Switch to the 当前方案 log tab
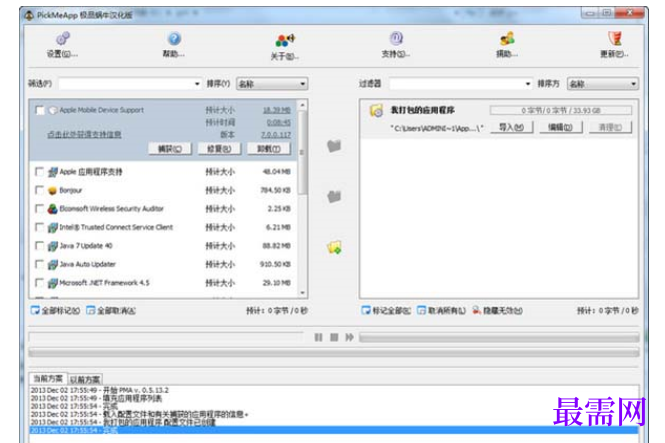 click(48, 379)
